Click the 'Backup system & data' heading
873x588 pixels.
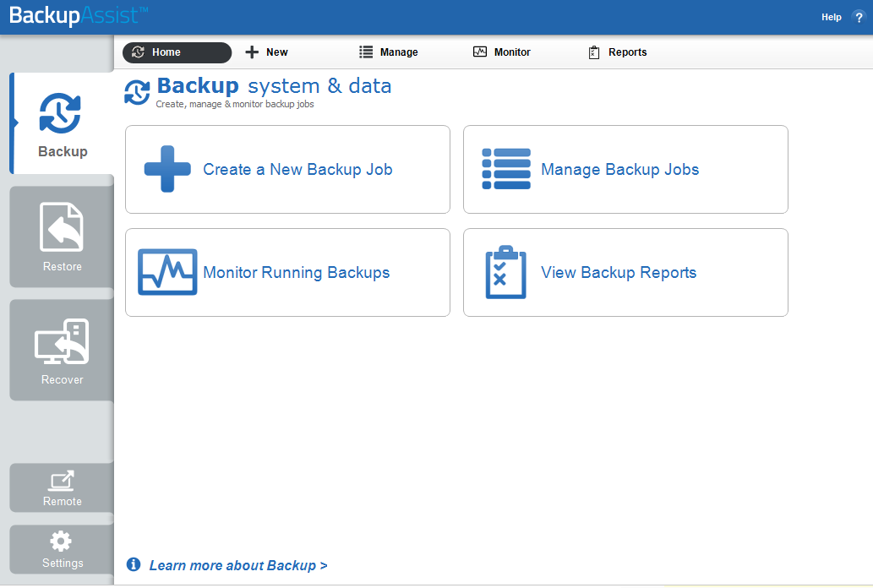pyautogui.click(x=274, y=86)
